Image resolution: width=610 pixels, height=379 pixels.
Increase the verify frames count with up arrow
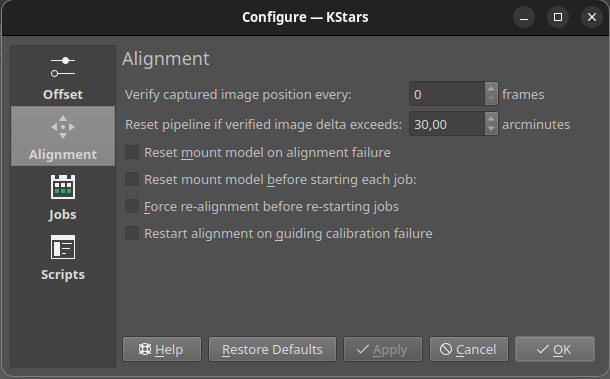click(491, 89)
